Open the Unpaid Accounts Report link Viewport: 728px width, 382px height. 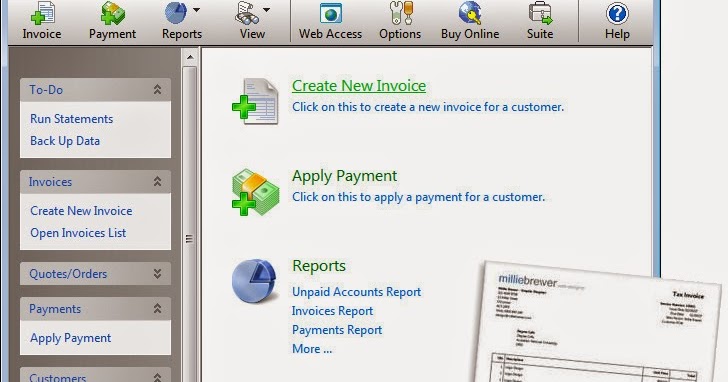pos(357,292)
